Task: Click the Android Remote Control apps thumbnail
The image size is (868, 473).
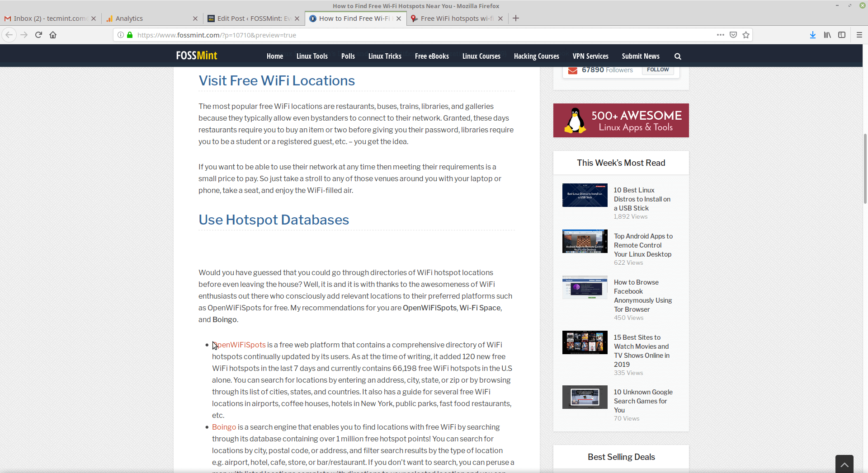Action: pos(585,241)
